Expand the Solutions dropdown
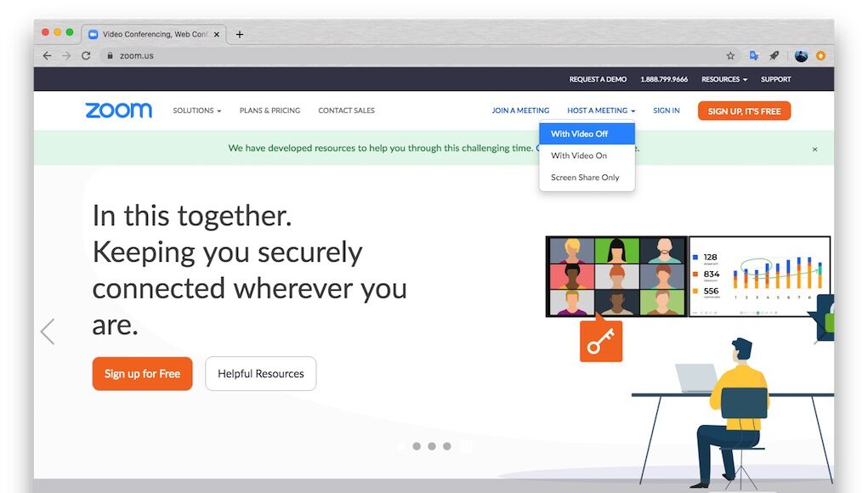This screenshot has height=493, width=868. point(197,110)
